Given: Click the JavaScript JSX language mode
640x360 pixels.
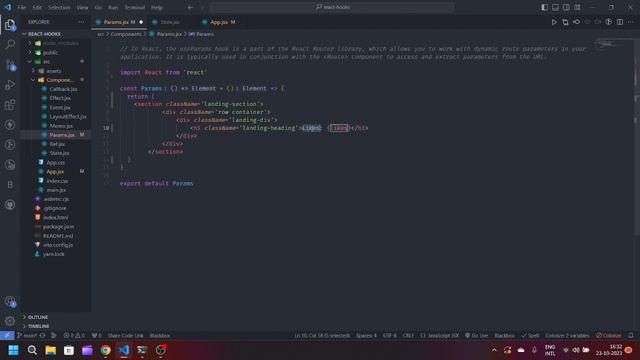Looking at the screenshot, I should [439, 336].
